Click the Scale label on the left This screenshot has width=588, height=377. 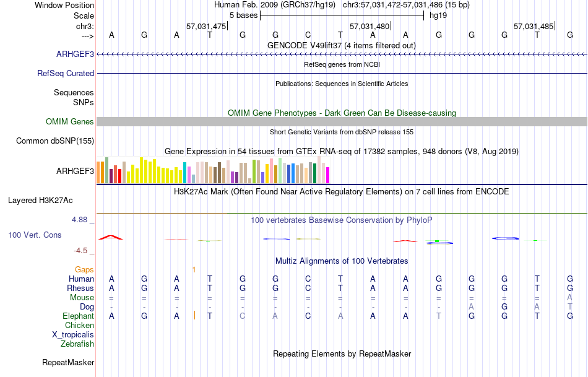pos(84,15)
